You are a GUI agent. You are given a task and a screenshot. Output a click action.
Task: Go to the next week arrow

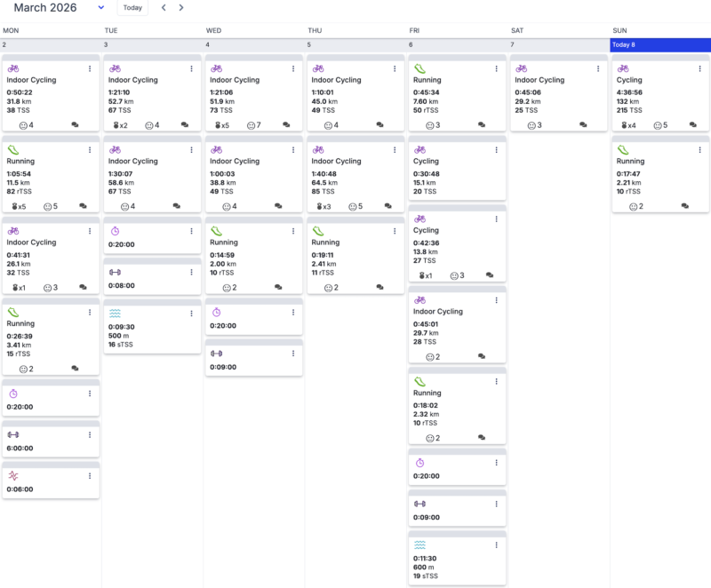(x=181, y=8)
